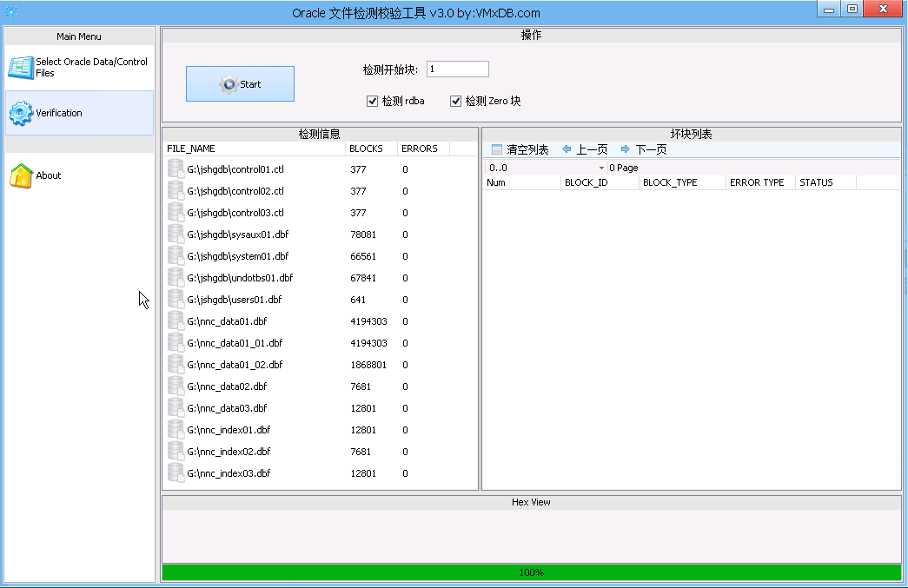
Task: Click the 0 Page label
Action: [624, 168]
